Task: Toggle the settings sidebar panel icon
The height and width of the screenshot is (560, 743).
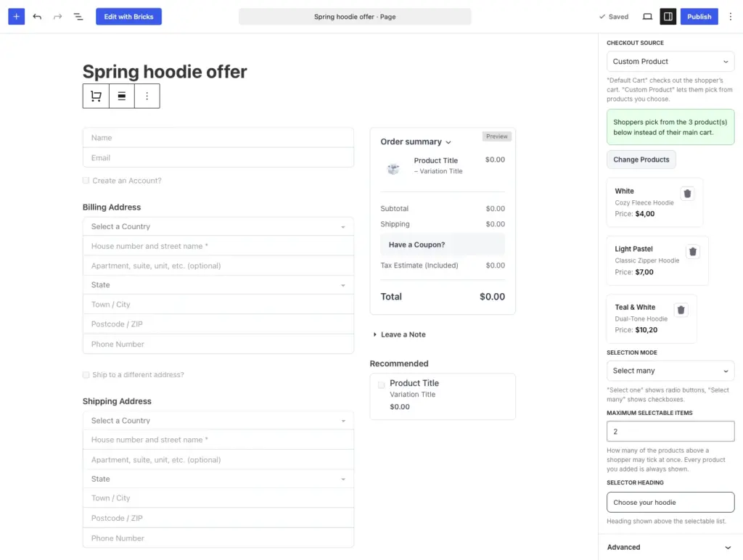Action: [x=668, y=17]
